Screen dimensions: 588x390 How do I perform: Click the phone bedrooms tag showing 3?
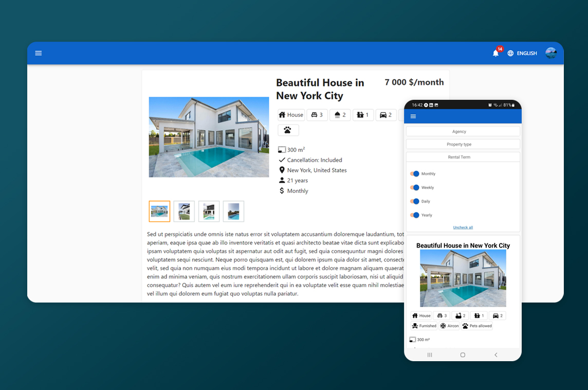(x=442, y=316)
